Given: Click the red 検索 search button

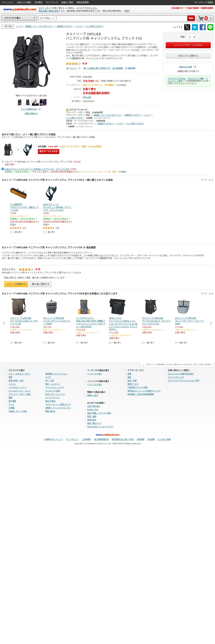Looking at the screenshot, I should pos(191,18).
